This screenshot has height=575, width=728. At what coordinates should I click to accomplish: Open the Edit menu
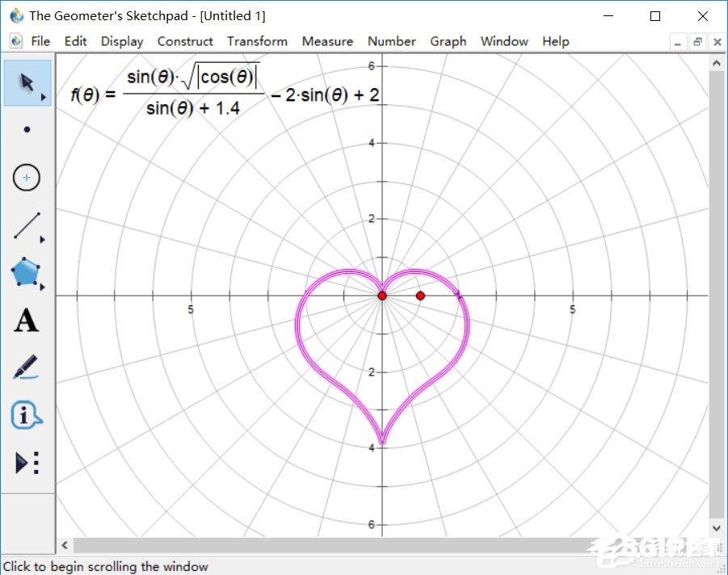pyautogui.click(x=75, y=41)
